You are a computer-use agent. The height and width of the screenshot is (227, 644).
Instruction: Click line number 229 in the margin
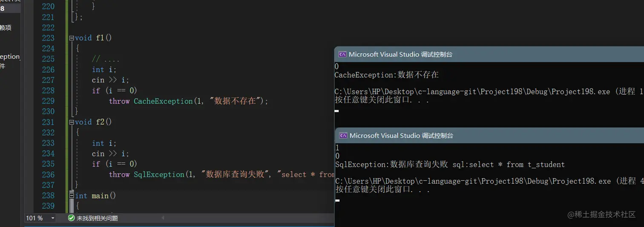(x=48, y=101)
